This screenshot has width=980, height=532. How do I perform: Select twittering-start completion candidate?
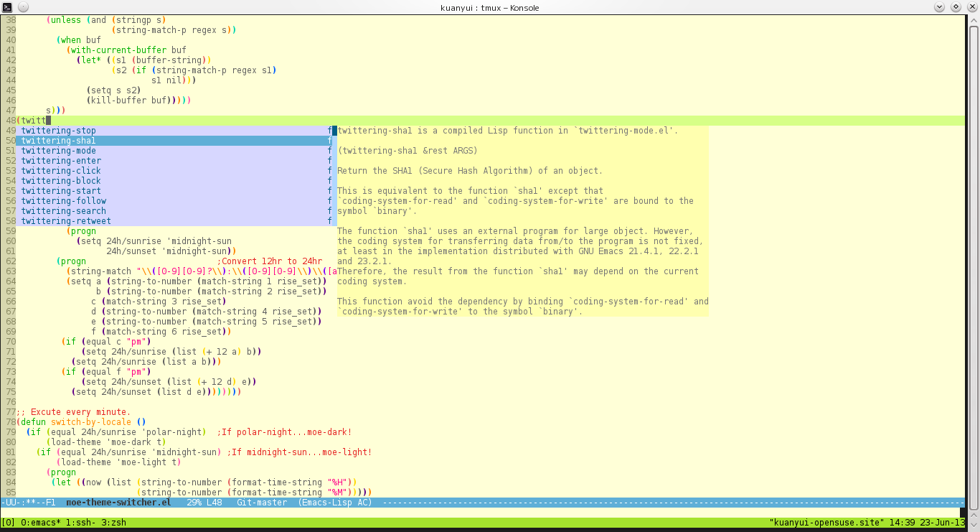[176, 191]
